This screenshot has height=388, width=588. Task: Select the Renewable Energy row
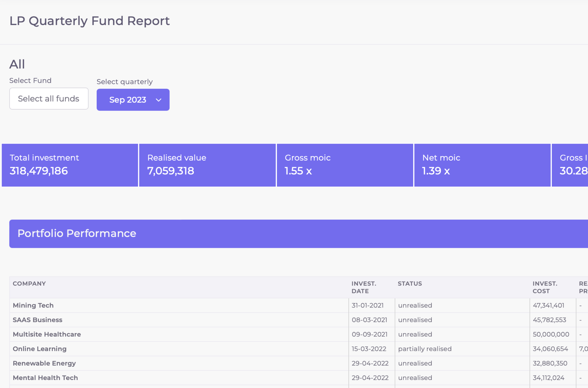coord(44,363)
